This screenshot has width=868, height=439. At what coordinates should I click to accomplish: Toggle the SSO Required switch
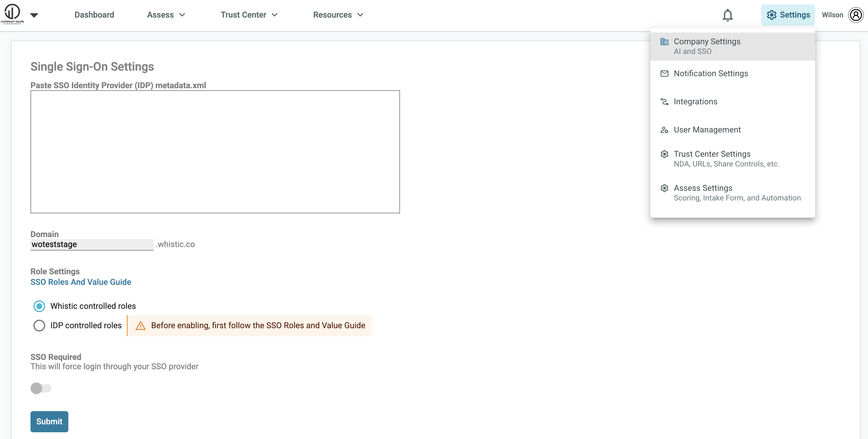pos(41,388)
